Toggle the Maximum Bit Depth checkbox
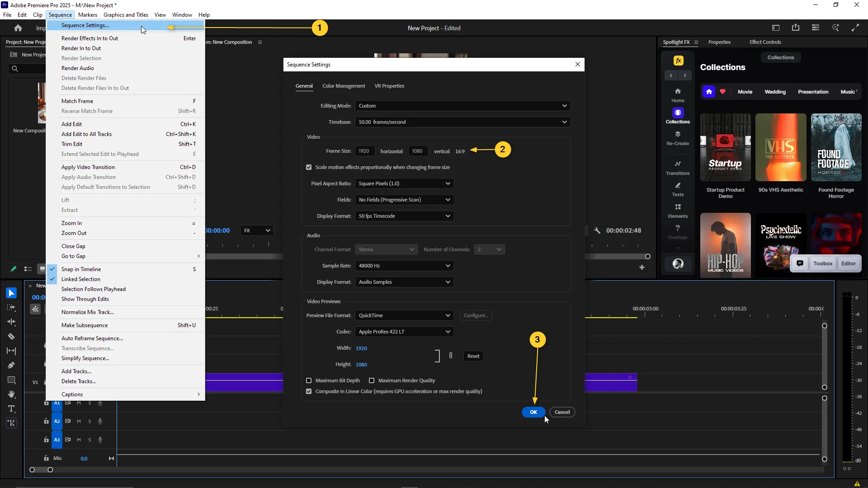The image size is (868, 488). (309, 380)
